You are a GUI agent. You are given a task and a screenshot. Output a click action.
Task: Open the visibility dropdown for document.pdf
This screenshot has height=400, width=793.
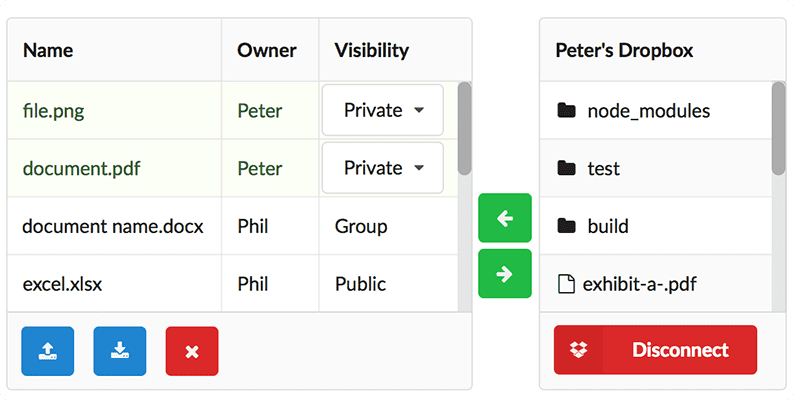(383, 168)
